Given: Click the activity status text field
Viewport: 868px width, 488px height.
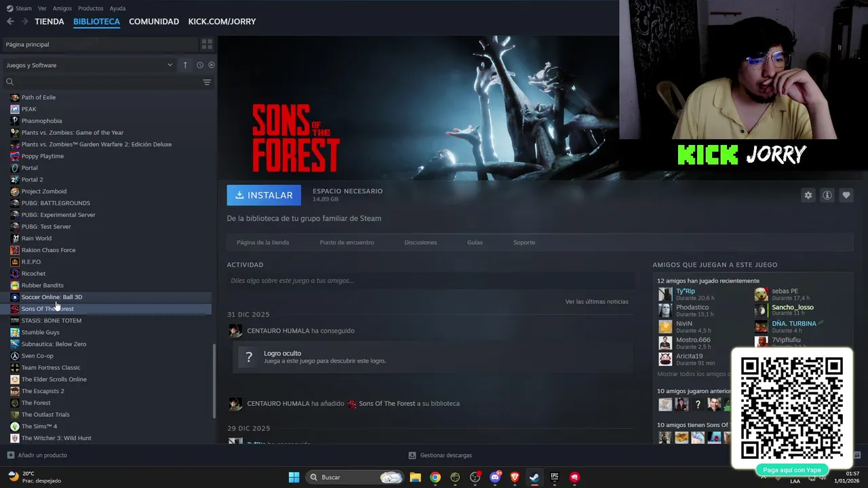Looking at the screenshot, I should point(431,281).
